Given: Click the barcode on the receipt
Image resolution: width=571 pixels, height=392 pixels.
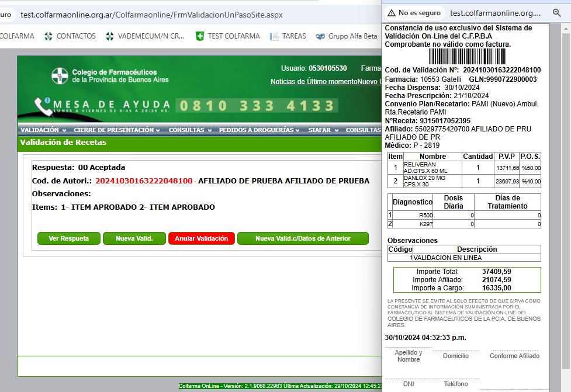Looking at the screenshot, I should 467,57.
